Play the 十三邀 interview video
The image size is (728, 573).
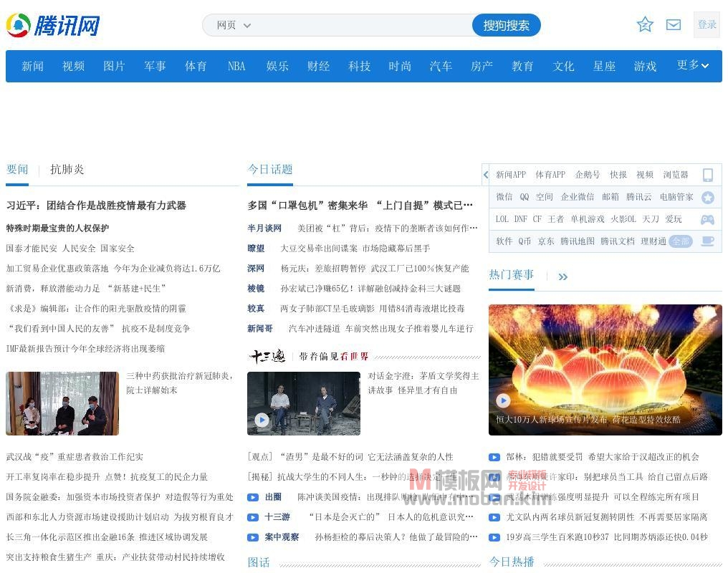tap(262, 420)
